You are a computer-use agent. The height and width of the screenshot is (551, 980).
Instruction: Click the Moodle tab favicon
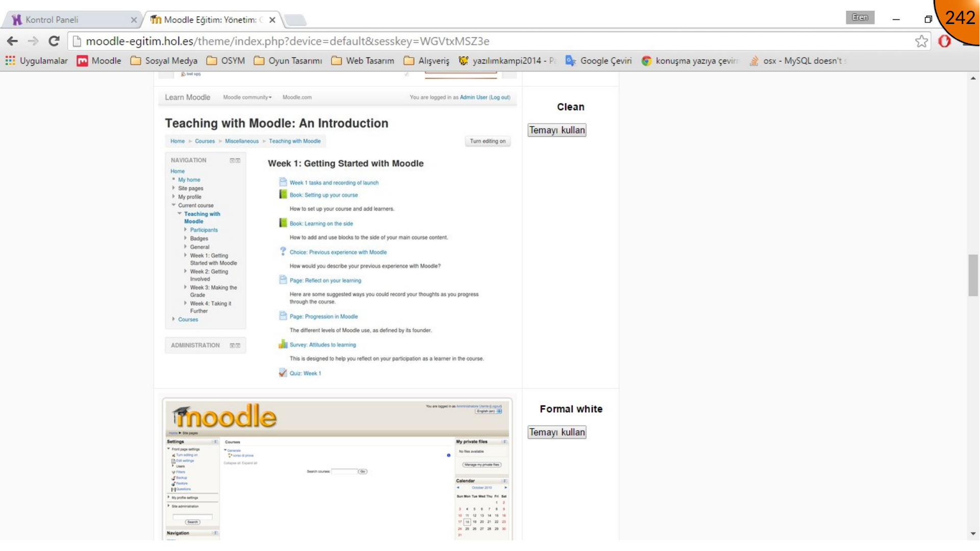[x=156, y=19]
